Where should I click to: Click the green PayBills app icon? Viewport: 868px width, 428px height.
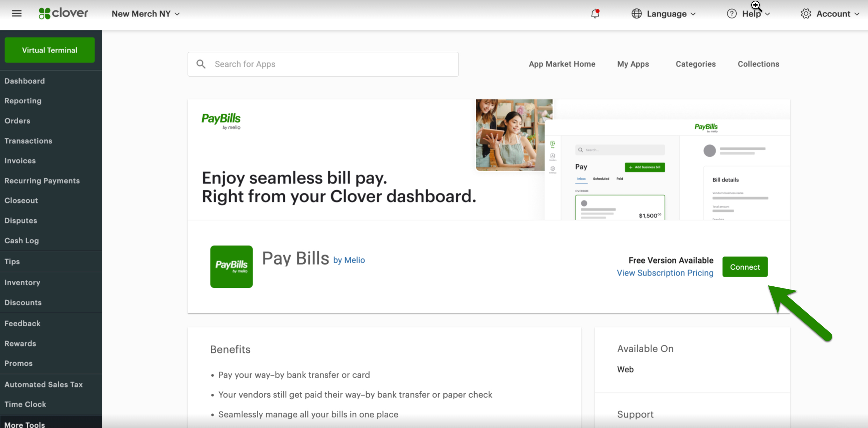231,267
